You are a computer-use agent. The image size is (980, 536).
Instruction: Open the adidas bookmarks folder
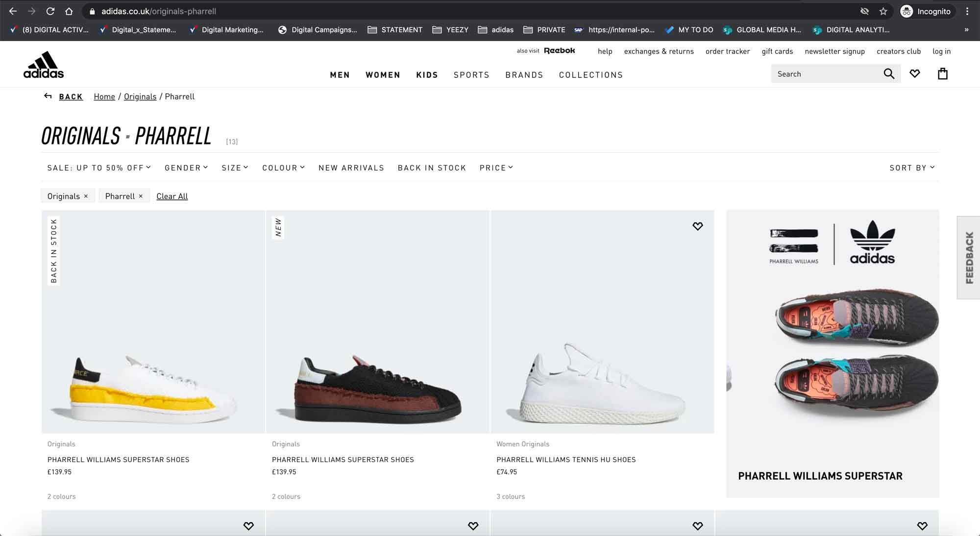496,30
